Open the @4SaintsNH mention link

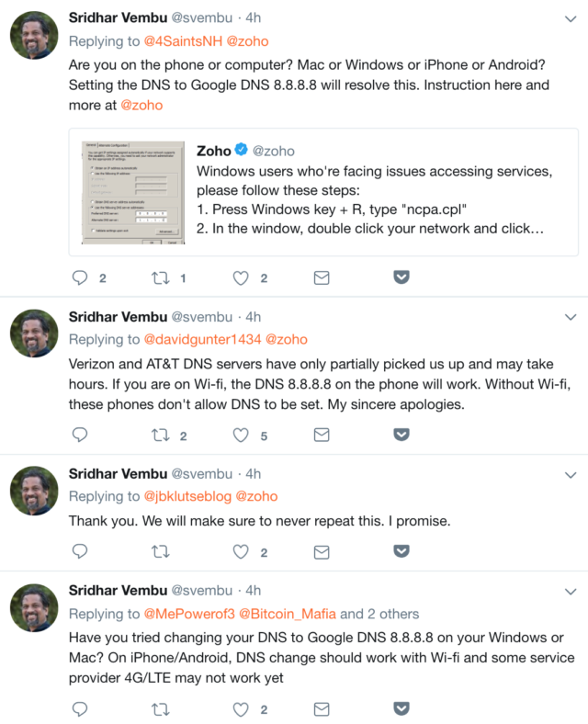(181, 41)
